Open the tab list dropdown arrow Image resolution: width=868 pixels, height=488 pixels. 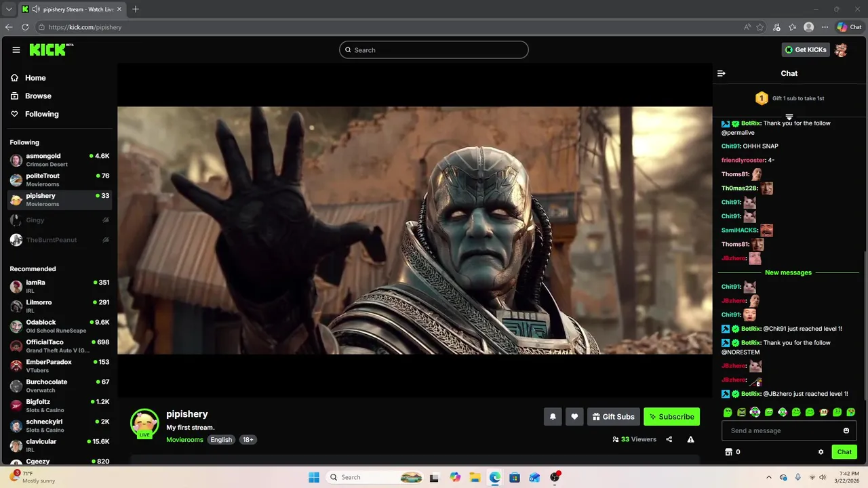pos(9,9)
